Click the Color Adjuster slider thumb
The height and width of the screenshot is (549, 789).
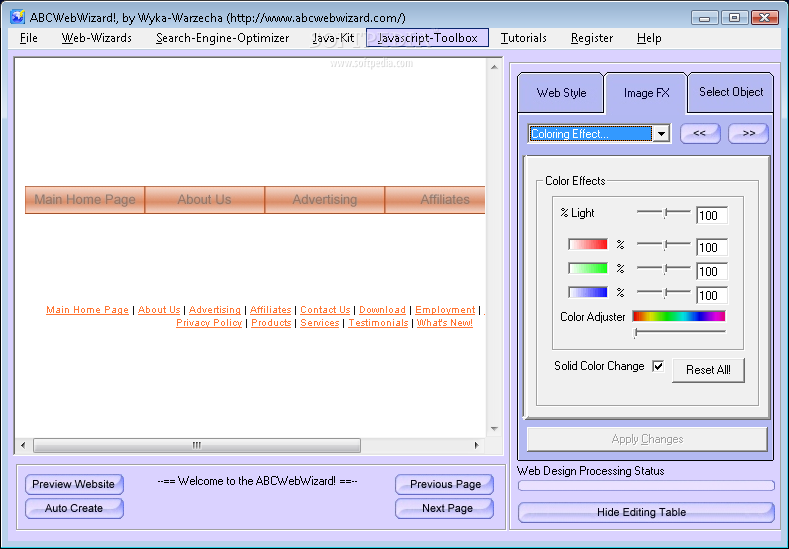[x=636, y=333]
